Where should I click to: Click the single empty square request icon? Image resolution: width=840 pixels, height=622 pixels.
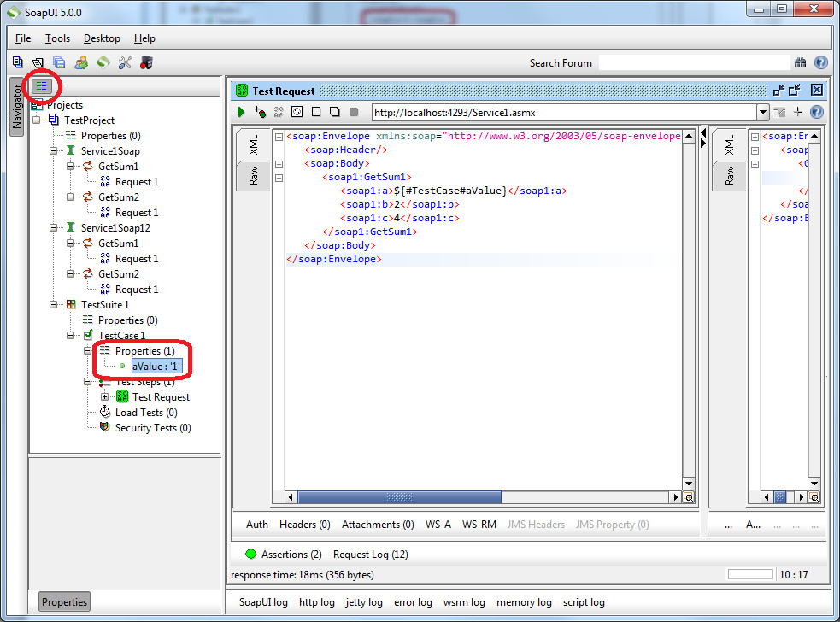click(x=316, y=111)
